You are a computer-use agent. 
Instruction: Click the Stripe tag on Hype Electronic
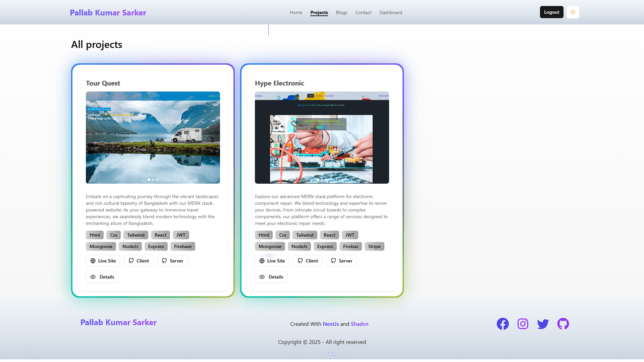click(374, 246)
